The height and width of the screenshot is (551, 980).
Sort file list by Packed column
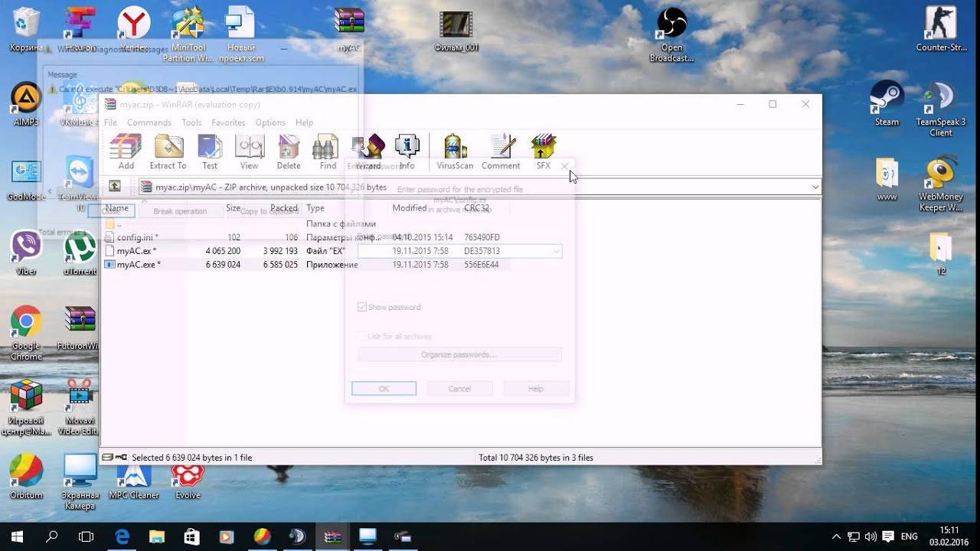(x=283, y=208)
